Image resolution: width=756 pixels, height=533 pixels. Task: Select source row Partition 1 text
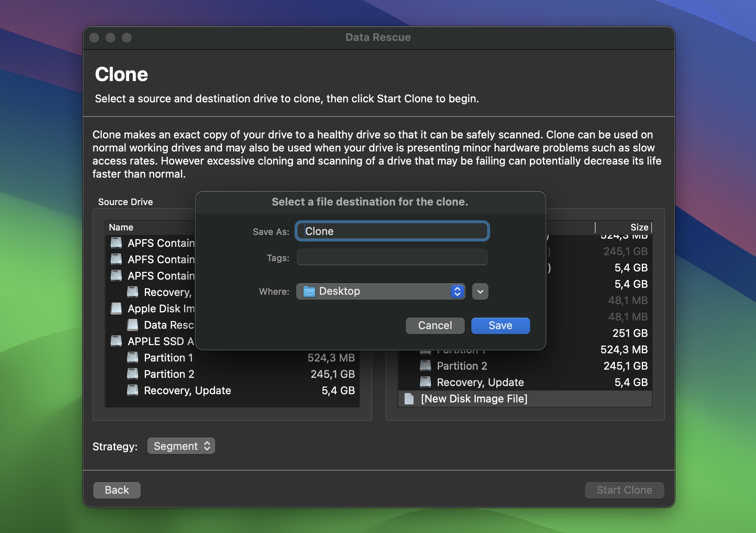(x=168, y=358)
